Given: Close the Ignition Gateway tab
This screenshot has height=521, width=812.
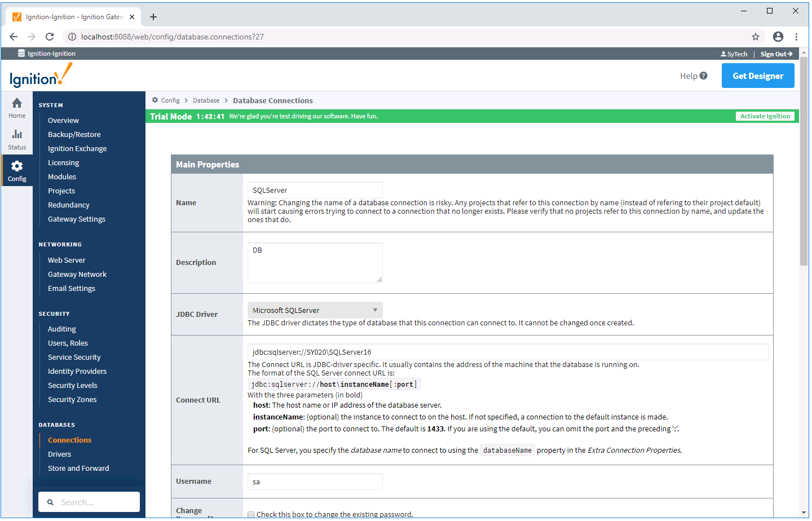Looking at the screenshot, I should click(132, 17).
